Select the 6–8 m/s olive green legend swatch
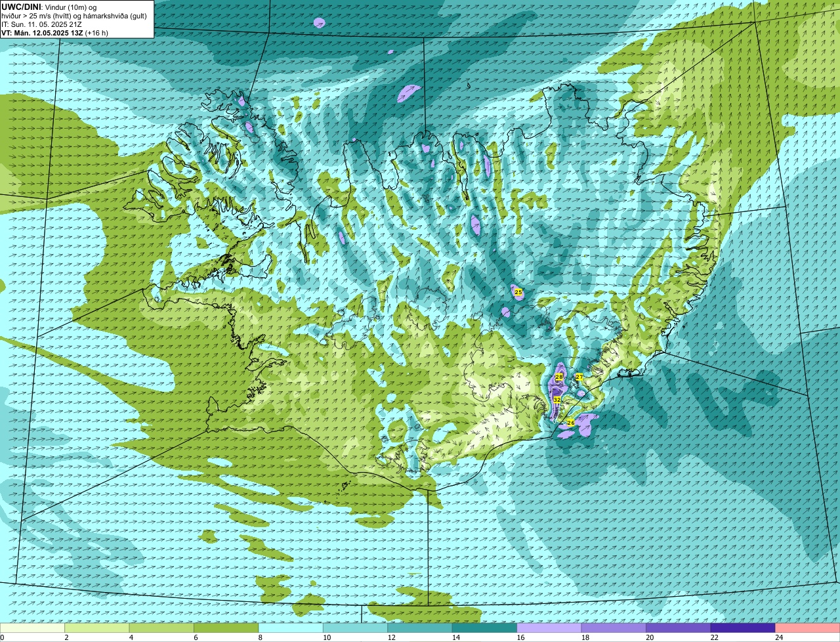Image resolution: width=840 pixels, height=642 pixels. pos(226,628)
